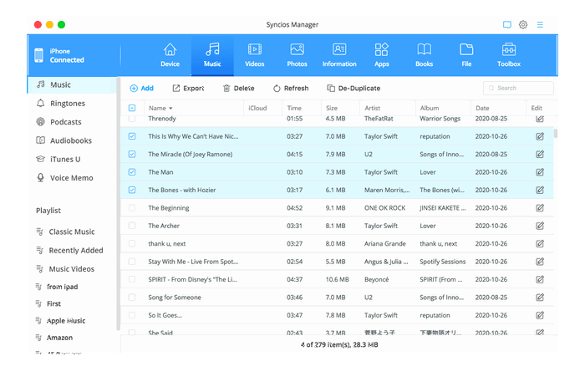Open the Books section icon

coord(425,50)
